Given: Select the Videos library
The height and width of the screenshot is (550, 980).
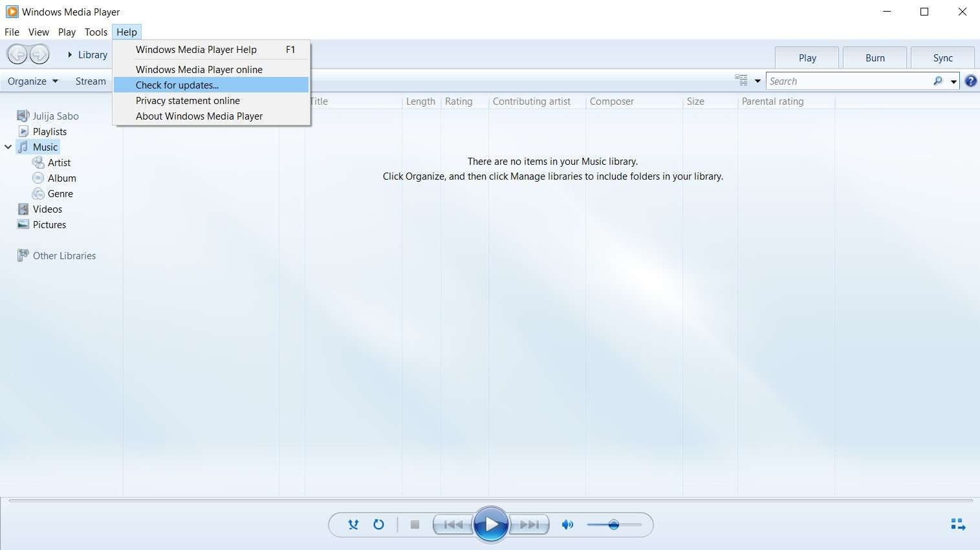Looking at the screenshot, I should point(48,209).
